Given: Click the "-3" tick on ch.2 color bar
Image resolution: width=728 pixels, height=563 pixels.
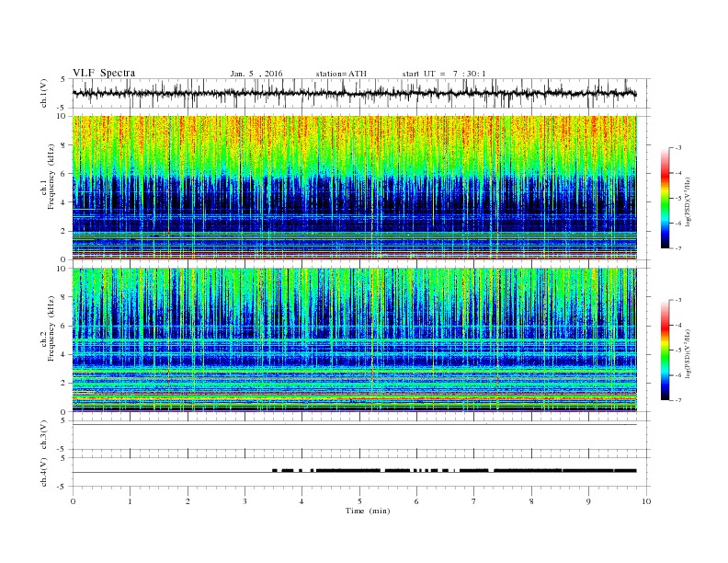Looking at the screenshot, I should click(678, 300).
